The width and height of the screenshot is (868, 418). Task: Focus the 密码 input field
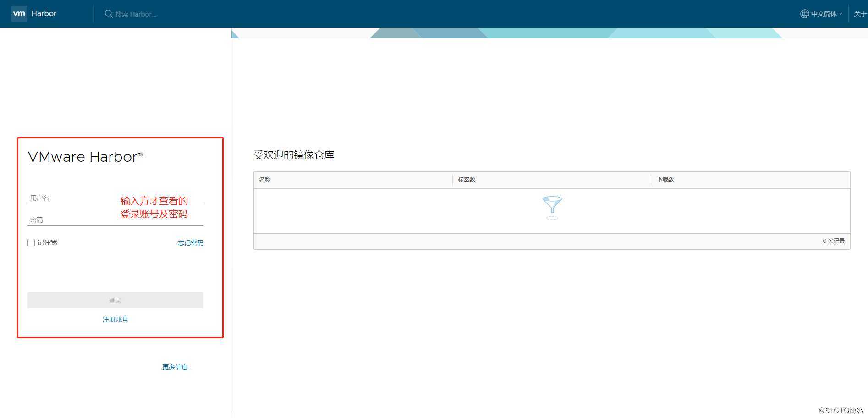[115, 220]
